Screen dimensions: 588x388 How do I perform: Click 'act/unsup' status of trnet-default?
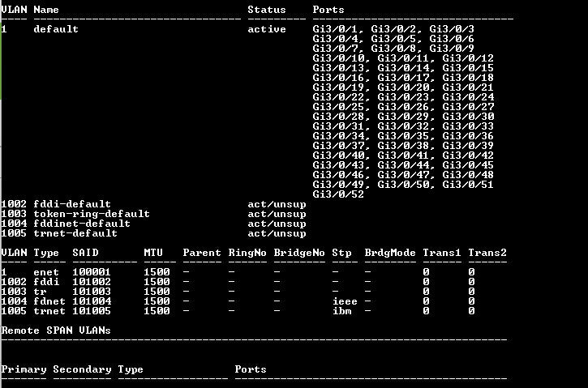pos(277,234)
